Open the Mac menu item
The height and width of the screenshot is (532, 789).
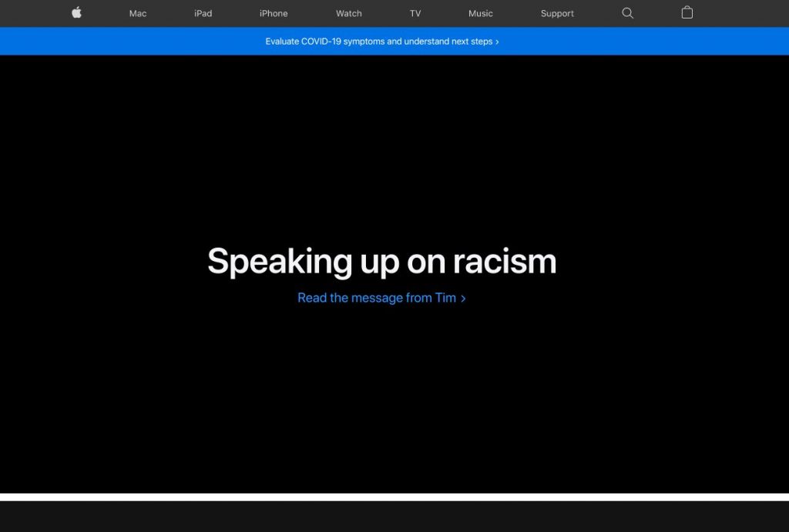[138, 13]
